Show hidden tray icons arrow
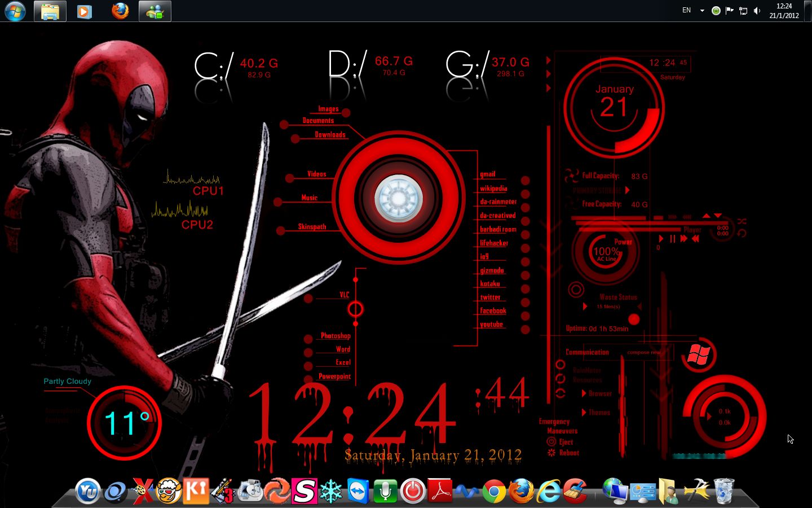The image size is (812, 508). tap(702, 11)
